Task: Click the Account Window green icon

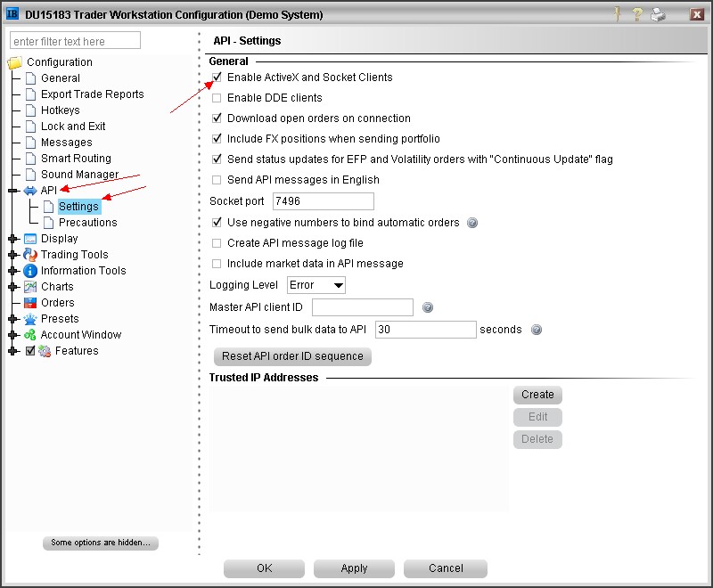Action: point(30,335)
